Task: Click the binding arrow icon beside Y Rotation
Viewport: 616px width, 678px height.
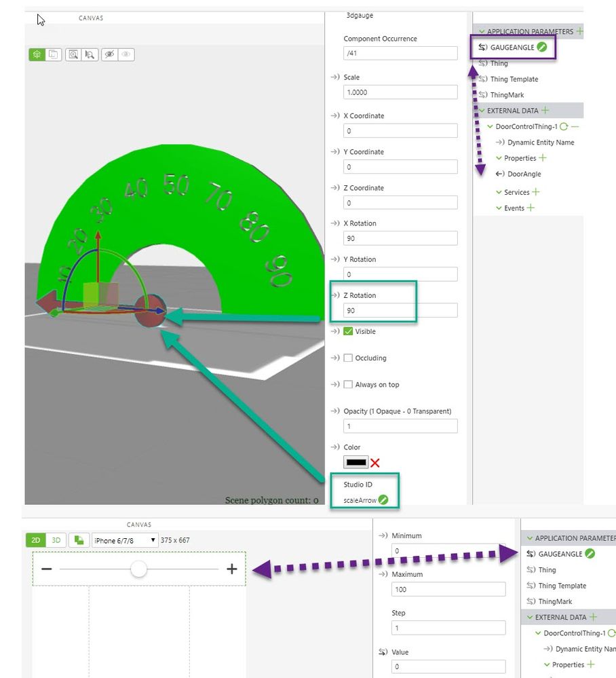Action: 335,259
